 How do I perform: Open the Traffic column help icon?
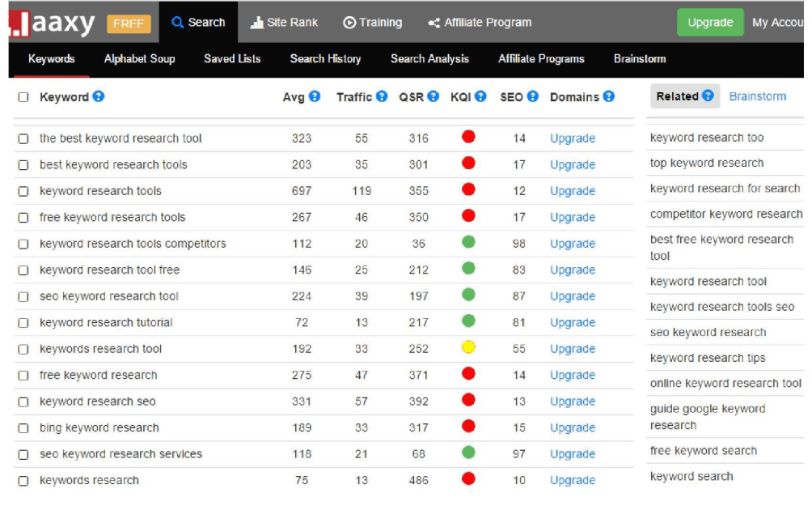click(x=382, y=96)
